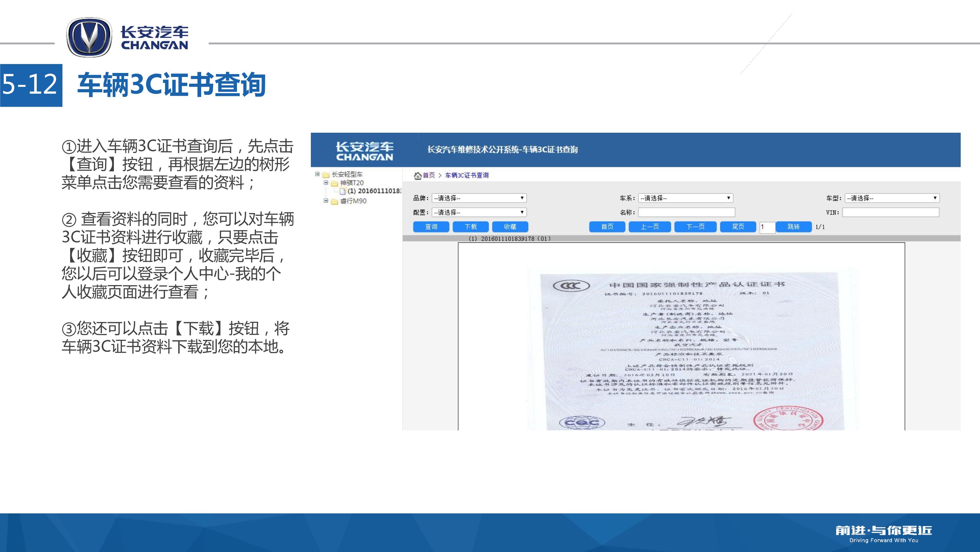980x552 pixels.
Task: Open the 品牌 dropdown
Action: click(x=479, y=198)
